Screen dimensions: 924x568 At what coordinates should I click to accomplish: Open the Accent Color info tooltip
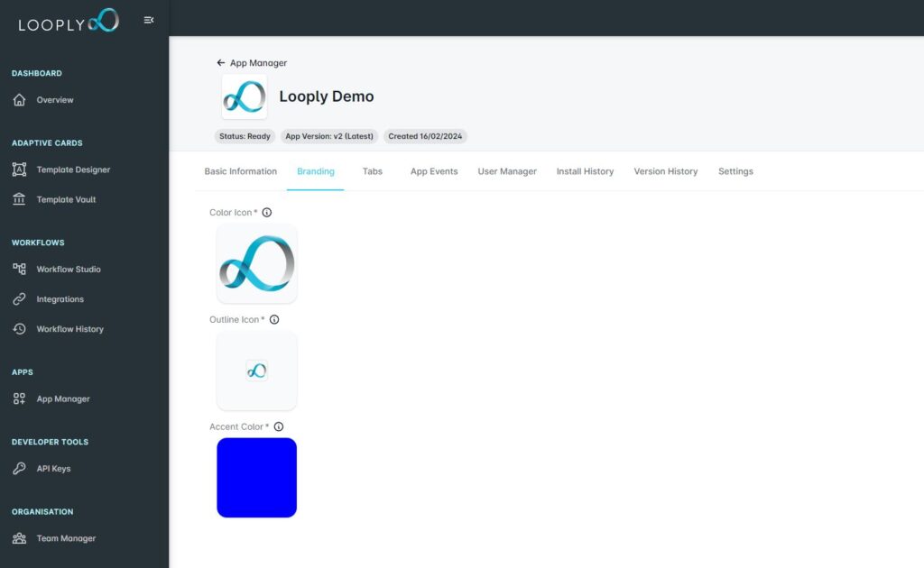point(278,426)
